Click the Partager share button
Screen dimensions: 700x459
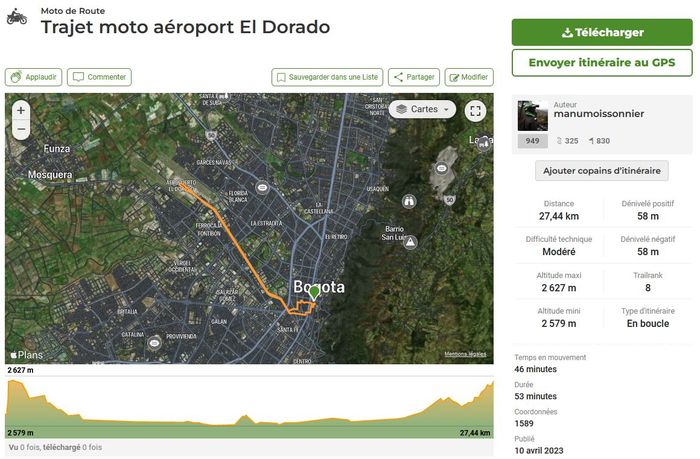(412, 77)
